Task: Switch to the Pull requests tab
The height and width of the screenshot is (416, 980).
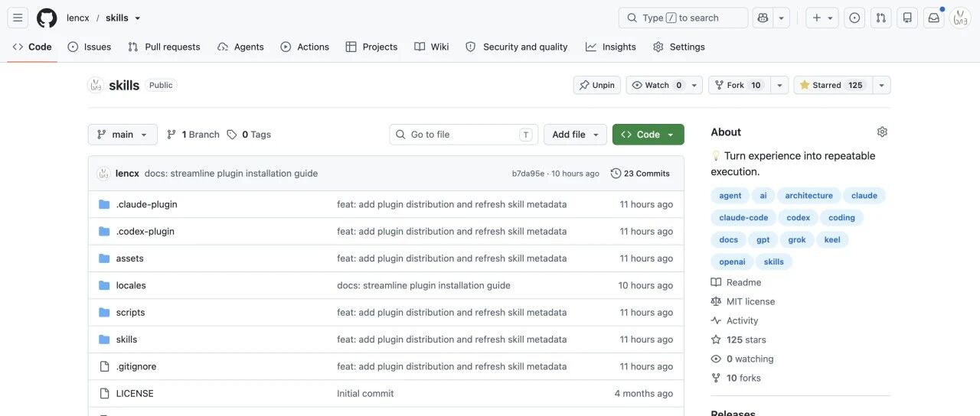Action: coord(164,47)
